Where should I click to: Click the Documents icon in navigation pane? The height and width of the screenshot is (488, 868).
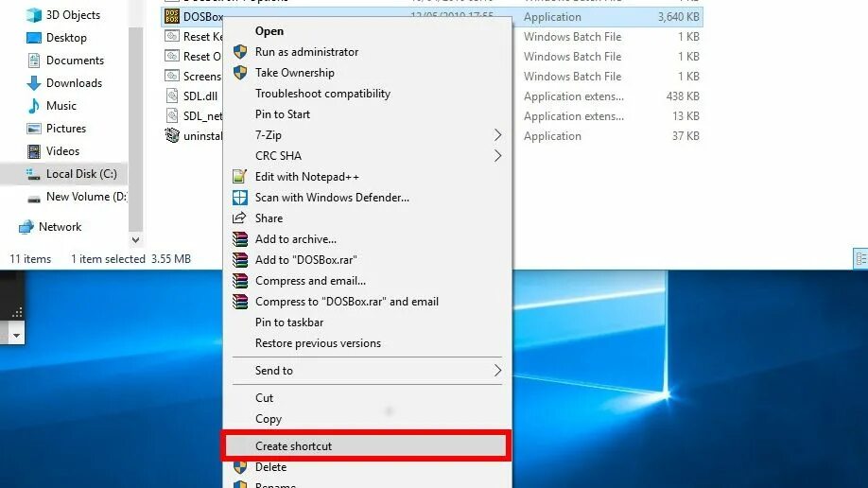tap(34, 61)
